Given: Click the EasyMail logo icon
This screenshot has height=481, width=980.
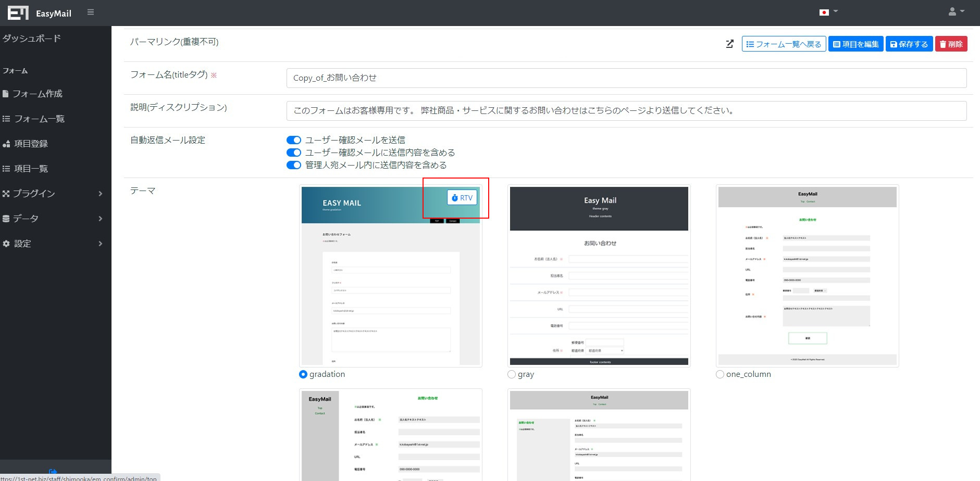Looking at the screenshot, I should click(x=18, y=13).
